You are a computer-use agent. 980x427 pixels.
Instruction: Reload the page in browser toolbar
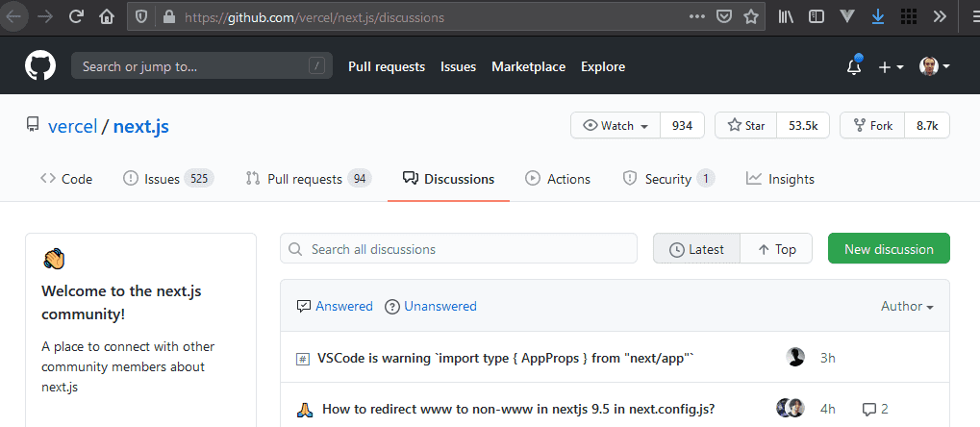pyautogui.click(x=76, y=16)
